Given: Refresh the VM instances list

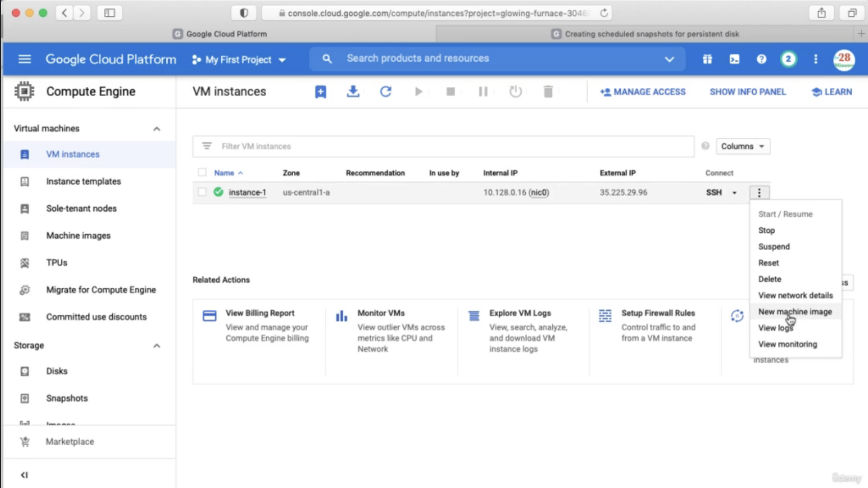Looking at the screenshot, I should [386, 92].
